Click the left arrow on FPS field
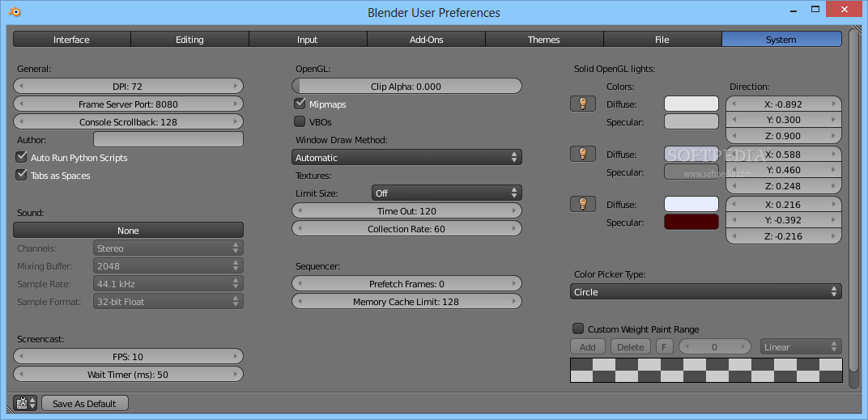The width and height of the screenshot is (868, 420). pyautogui.click(x=21, y=357)
